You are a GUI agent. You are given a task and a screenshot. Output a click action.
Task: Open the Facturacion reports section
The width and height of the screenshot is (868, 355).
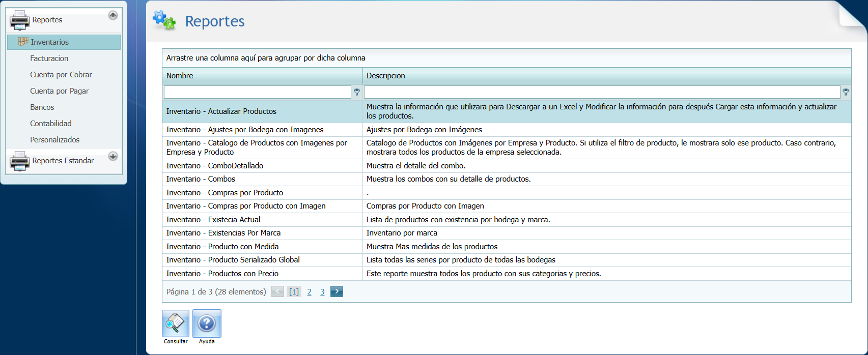(49, 58)
